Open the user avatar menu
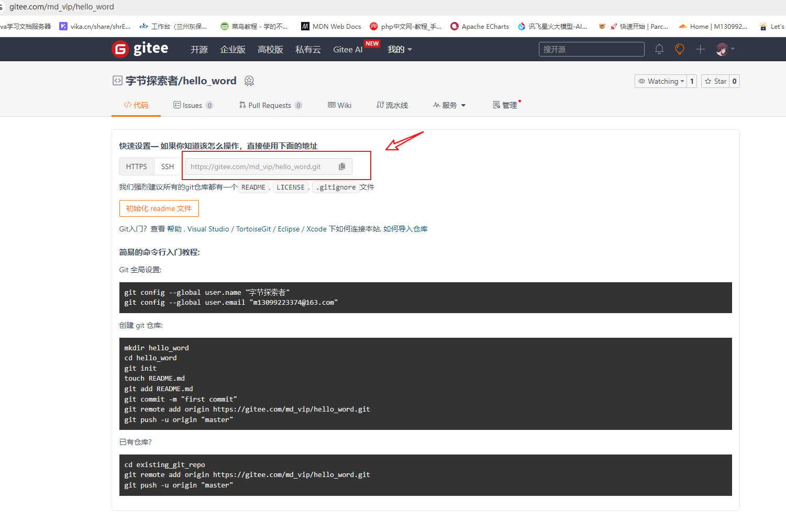 click(725, 49)
